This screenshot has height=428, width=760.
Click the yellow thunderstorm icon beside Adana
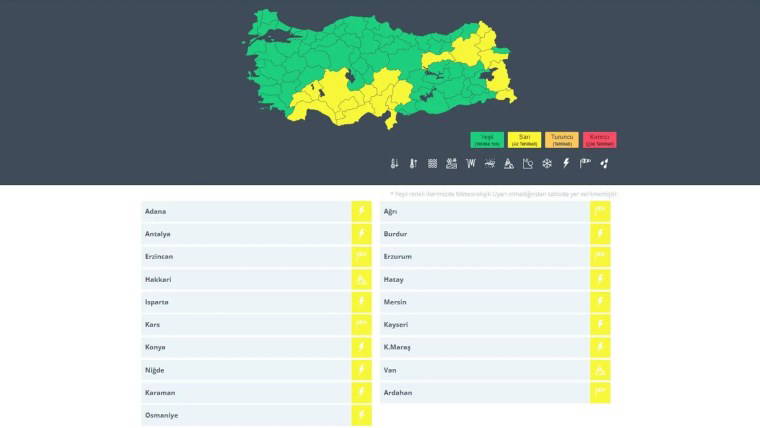click(x=361, y=212)
